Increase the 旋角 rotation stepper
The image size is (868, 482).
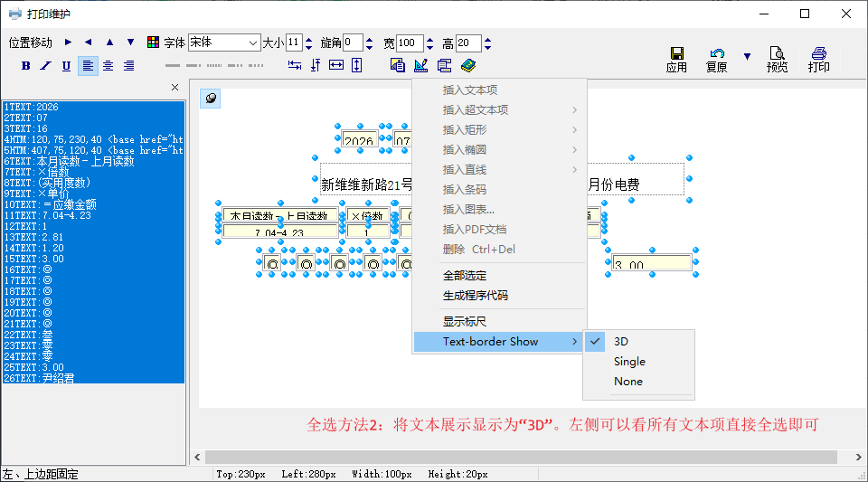pyautogui.click(x=369, y=39)
